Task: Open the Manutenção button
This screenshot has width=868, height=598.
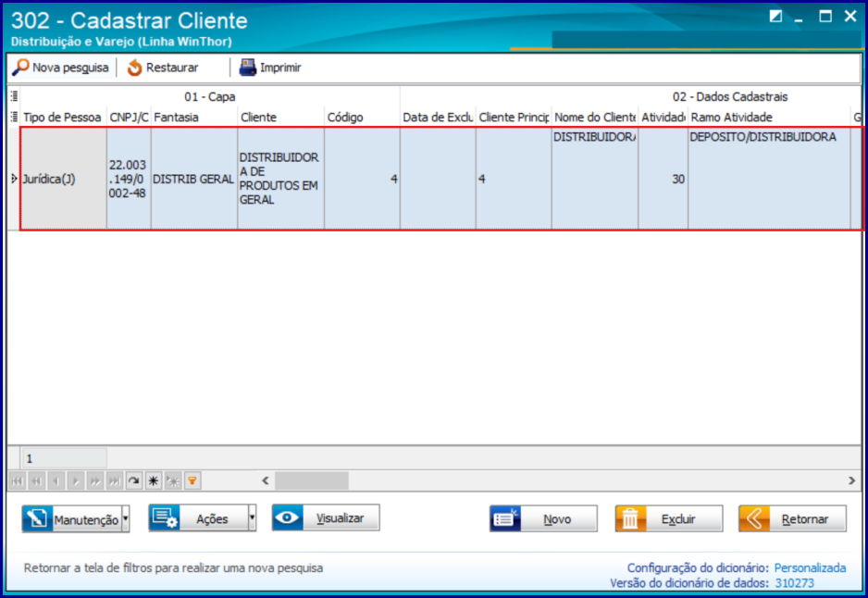Action: coord(71,518)
